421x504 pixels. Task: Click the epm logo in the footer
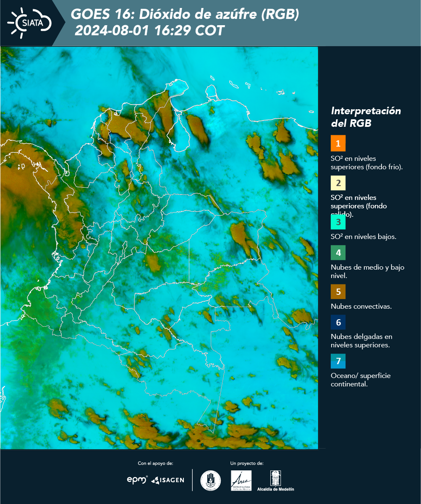click(x=137, y=480)
